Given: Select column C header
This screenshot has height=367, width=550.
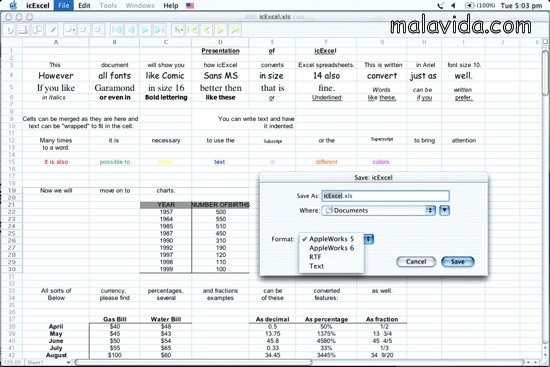Looking at the screenshot, I should pyautogui.click(x=166, y=42).
